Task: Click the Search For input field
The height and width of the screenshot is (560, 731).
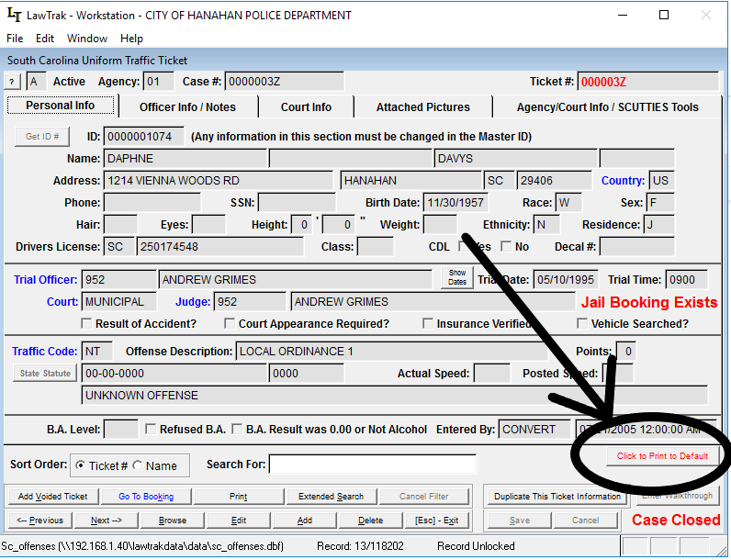Action: (x=372, y=465)
